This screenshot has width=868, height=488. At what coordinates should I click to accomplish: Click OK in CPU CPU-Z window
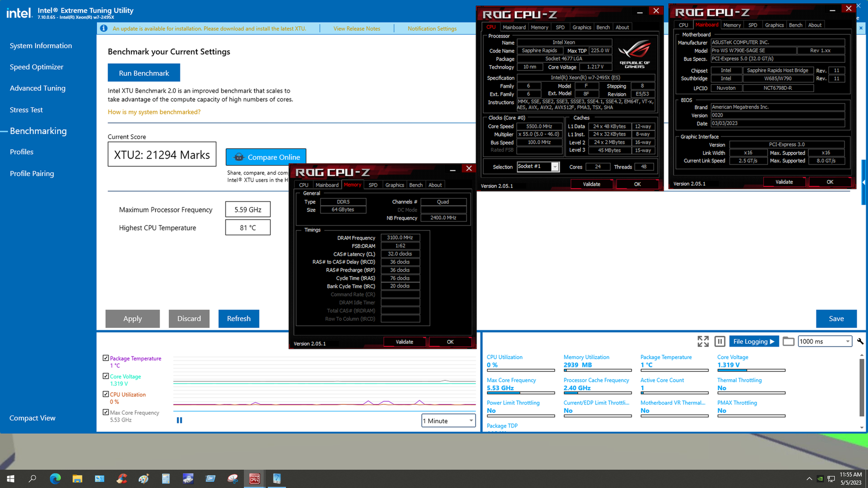point(637,184)
